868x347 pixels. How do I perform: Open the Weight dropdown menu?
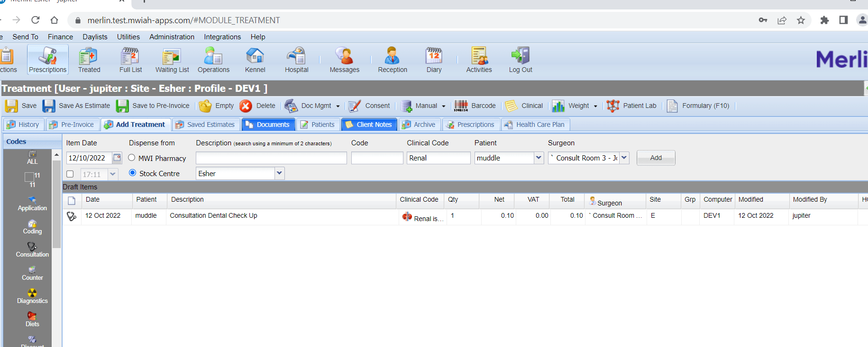(595, 106)
